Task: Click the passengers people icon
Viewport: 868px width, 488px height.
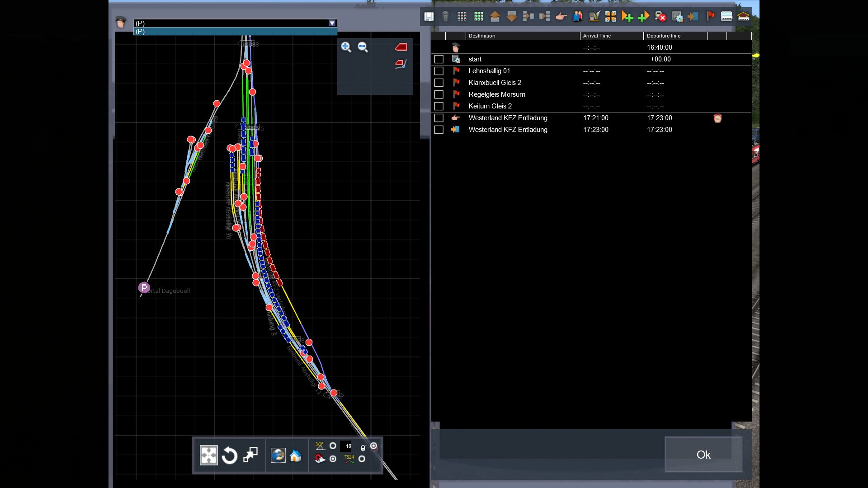Action: point(578,17)
